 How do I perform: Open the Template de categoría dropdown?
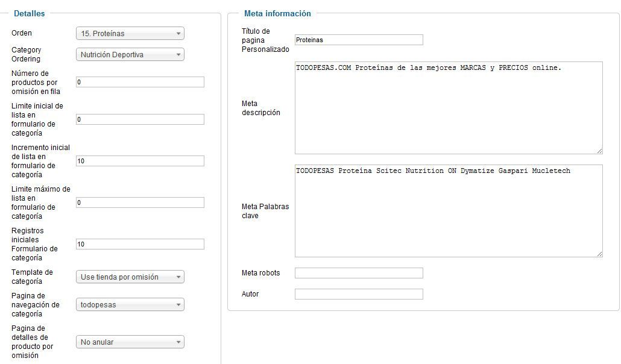(x=130, y=277)
